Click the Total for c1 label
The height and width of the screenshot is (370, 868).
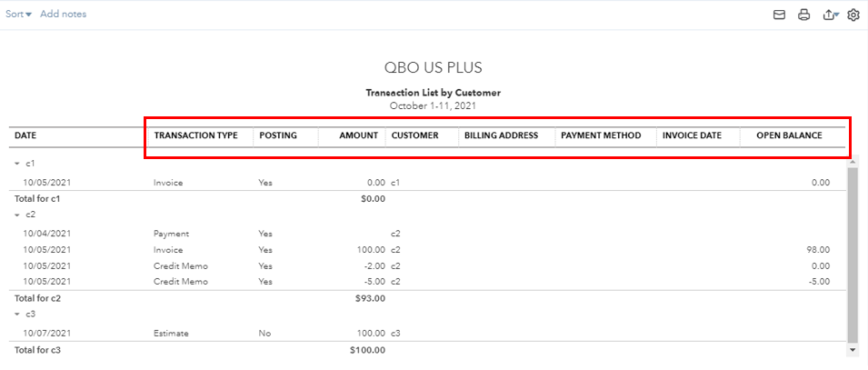coord(37,198)
